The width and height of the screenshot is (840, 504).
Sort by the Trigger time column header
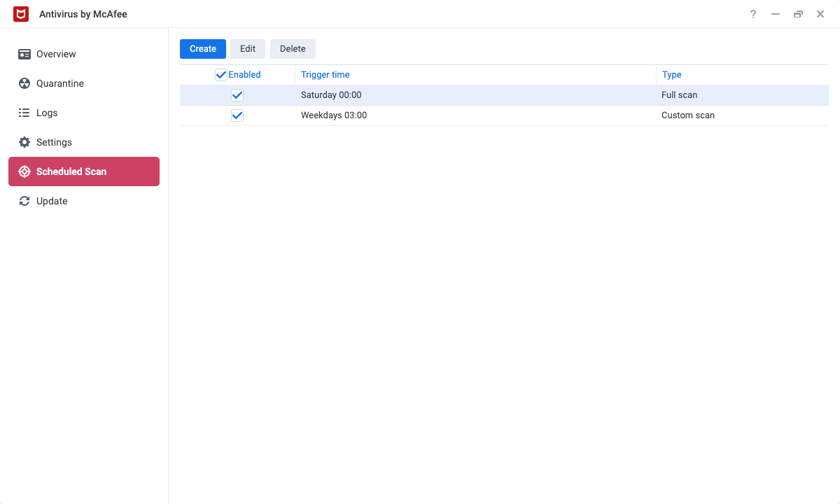(325, 75)
